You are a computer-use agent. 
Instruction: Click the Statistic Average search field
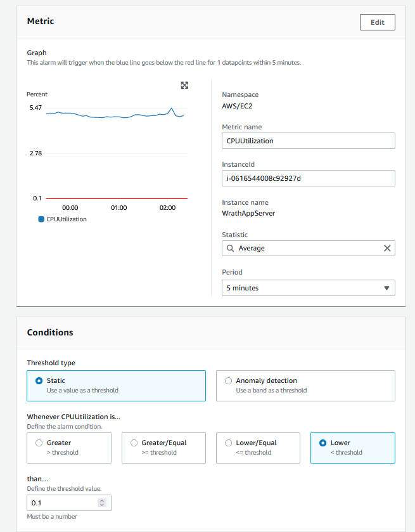click(304, 248)
